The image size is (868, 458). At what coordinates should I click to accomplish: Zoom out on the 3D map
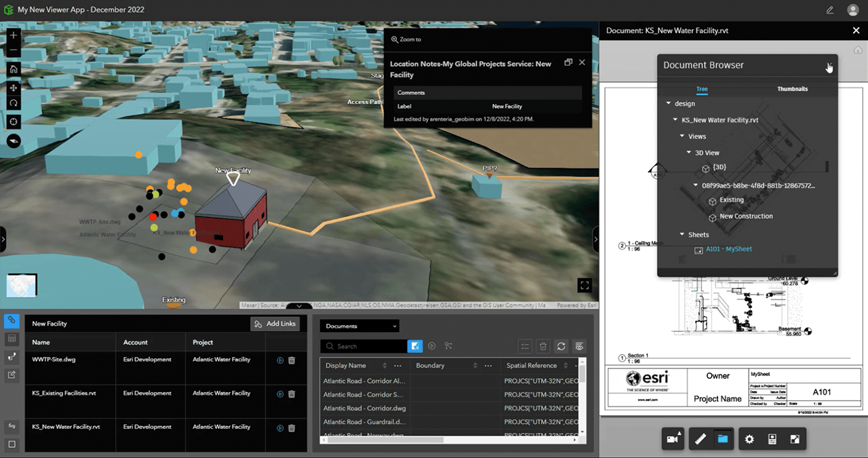(x=14, y=50)
